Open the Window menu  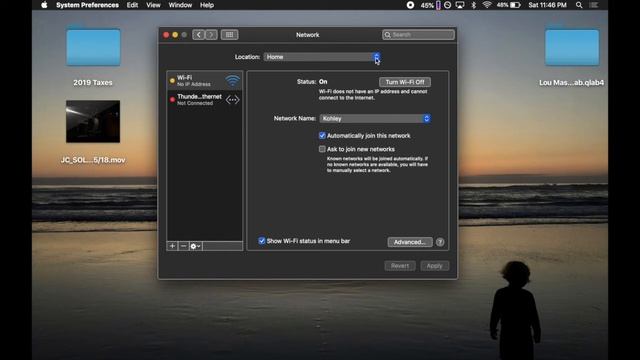click(x=180, y=5)
